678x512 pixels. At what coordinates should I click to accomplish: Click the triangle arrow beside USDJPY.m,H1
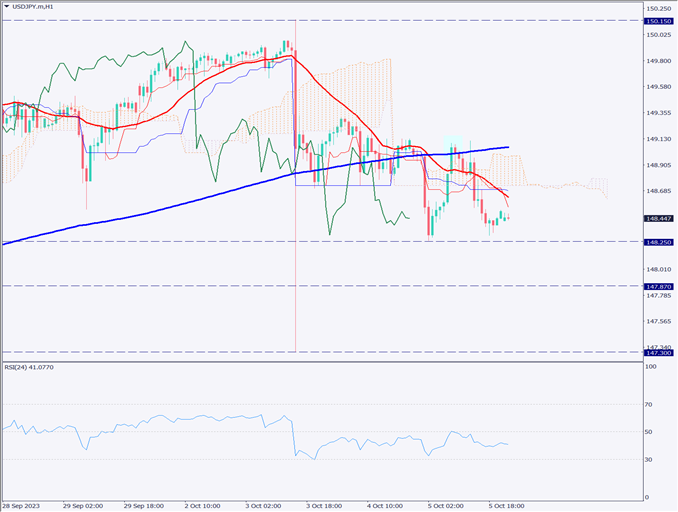coord(7,7)
